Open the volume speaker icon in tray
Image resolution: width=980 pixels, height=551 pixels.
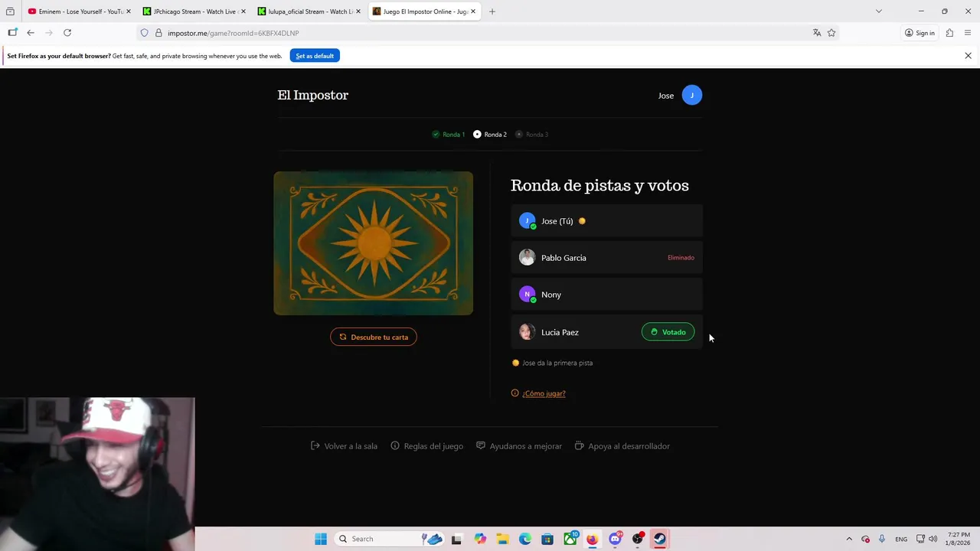pos(933,539)
